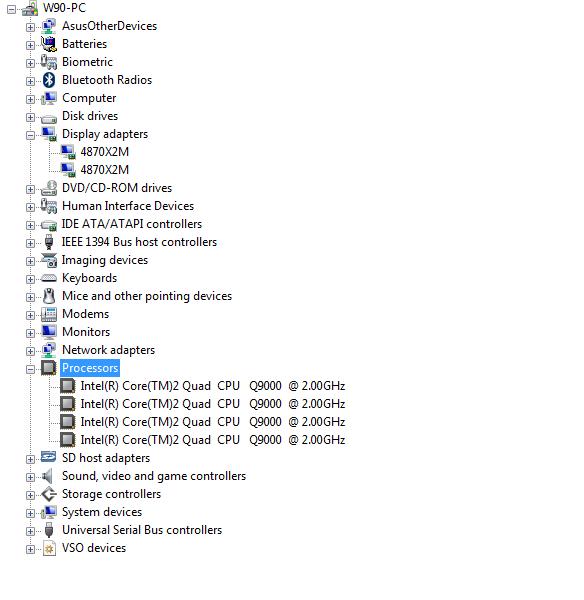
Task: Click the SD host adapters icon
Action: click(x=49, y=457)
